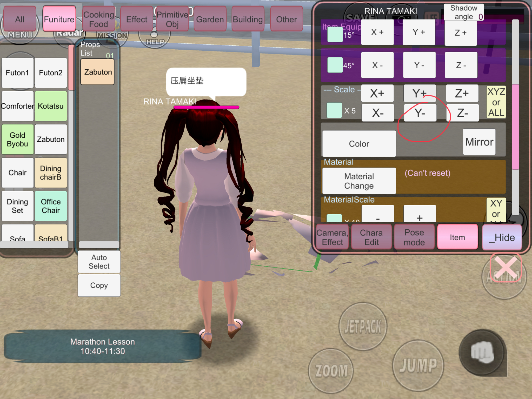Toggle the 45° rotation checkbox

point(335,65)
